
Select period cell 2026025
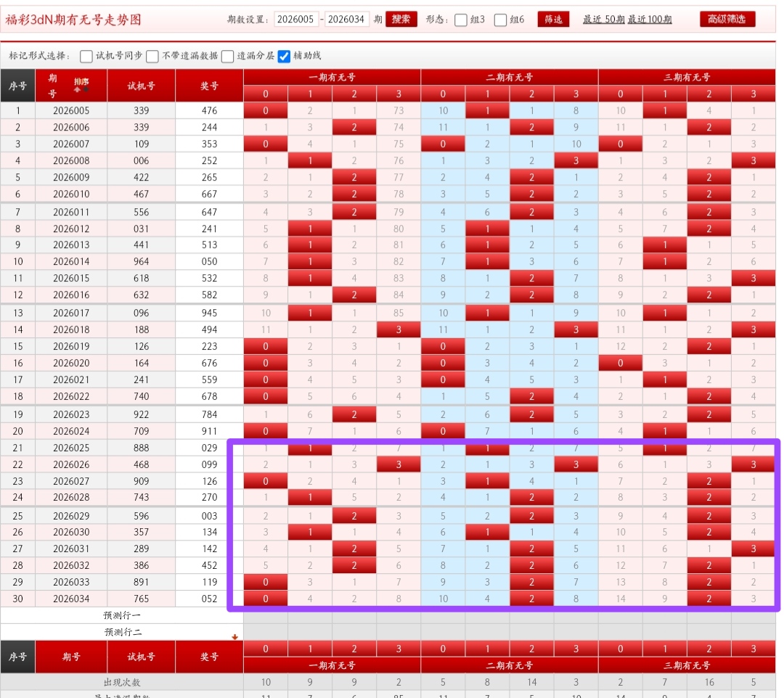pos(71,448)
